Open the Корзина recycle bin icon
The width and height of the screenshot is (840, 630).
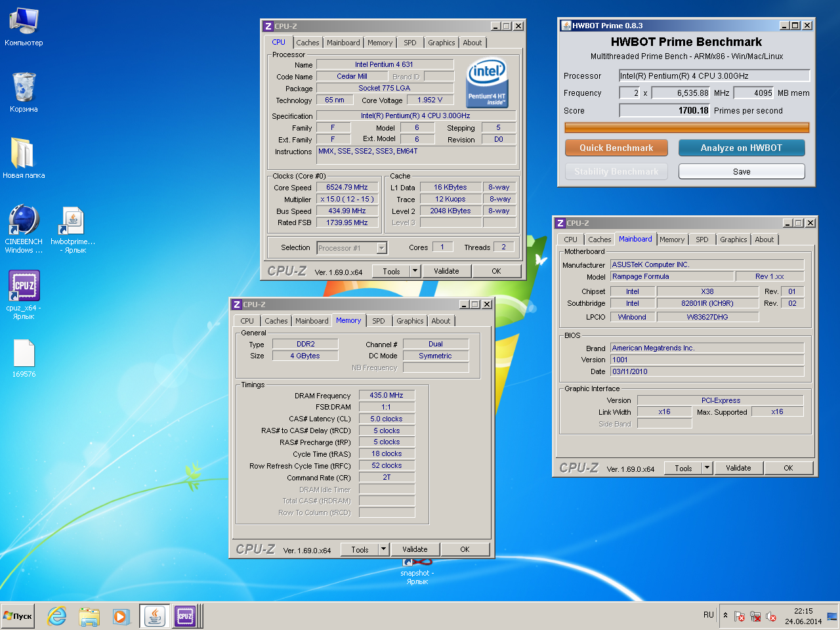pyautogui.click(x=24, y=92)
